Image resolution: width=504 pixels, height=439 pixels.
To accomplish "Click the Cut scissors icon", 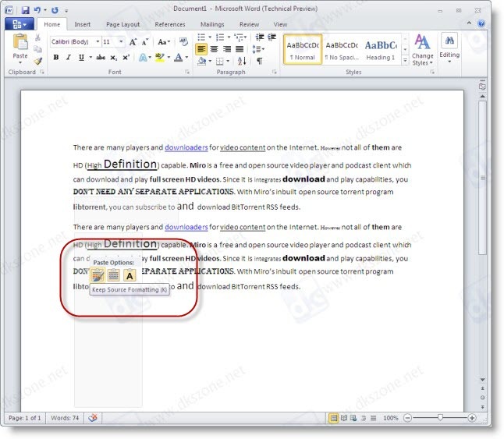I will (37, 37).
